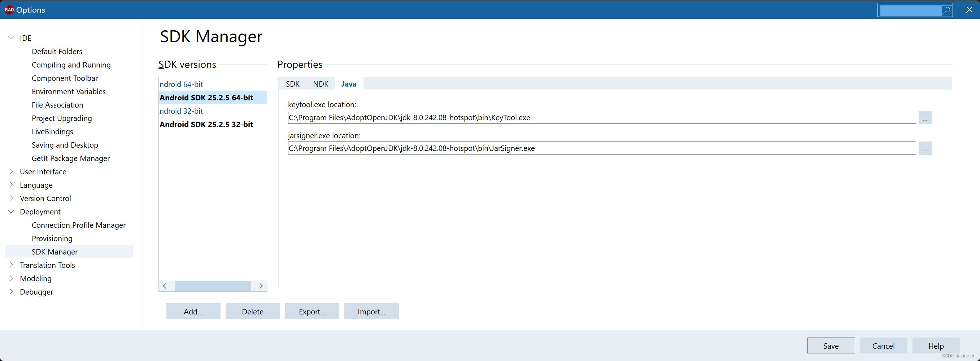Switch to the NDK tab
This screenshot has width=980, height=361.
(321, 84)
